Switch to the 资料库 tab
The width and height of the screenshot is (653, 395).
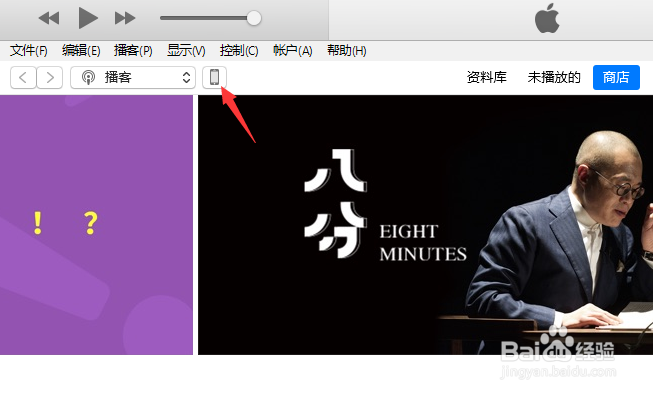coord(486,78)
